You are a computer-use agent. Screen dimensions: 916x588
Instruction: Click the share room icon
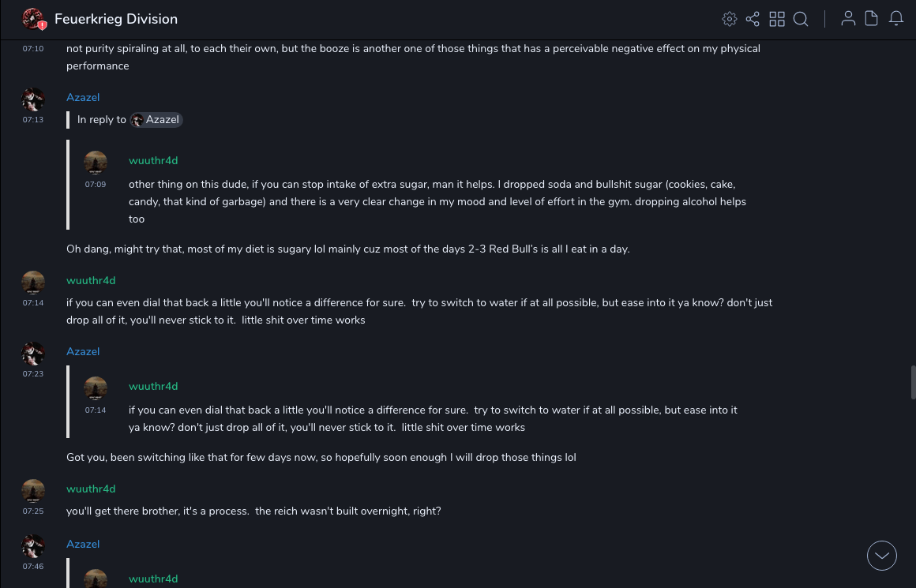(753, 19)
